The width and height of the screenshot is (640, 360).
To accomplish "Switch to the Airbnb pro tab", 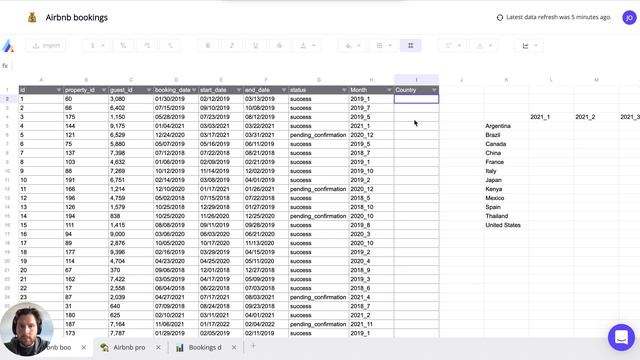I will click(129, 347).
